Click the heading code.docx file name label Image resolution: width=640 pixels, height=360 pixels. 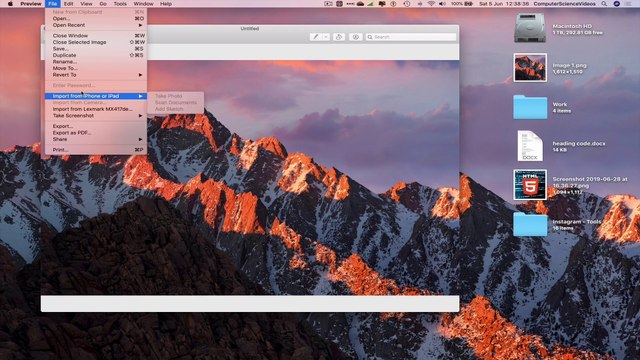point(579,144)
